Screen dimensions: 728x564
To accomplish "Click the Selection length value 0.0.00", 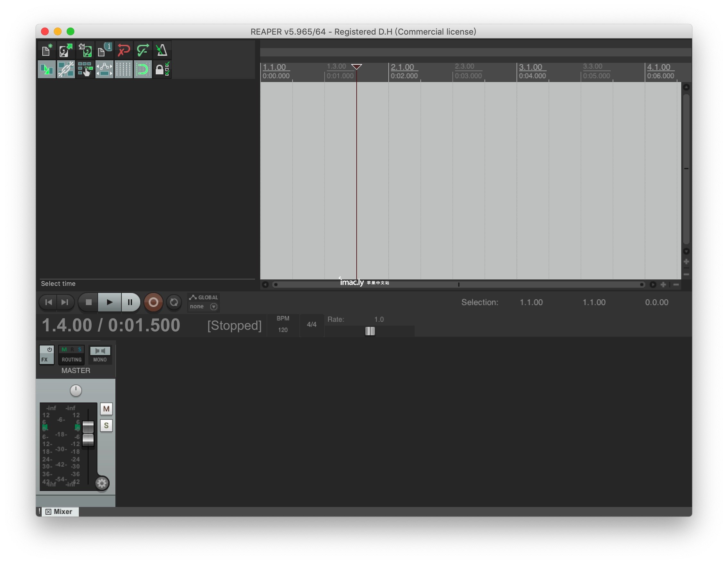I will [x=657, y=302].
